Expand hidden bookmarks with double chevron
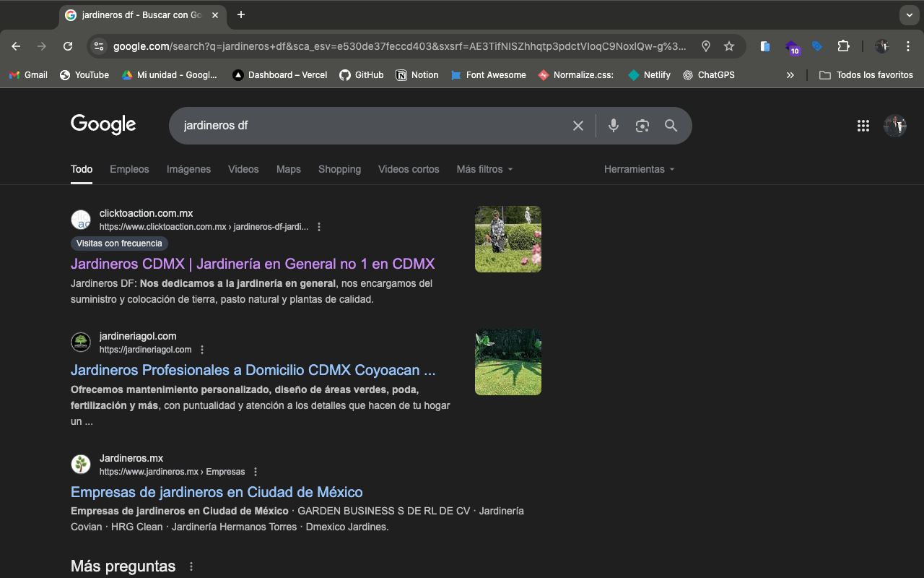The image size is (924, 578). pyautogui.click(x=790, y=74)
